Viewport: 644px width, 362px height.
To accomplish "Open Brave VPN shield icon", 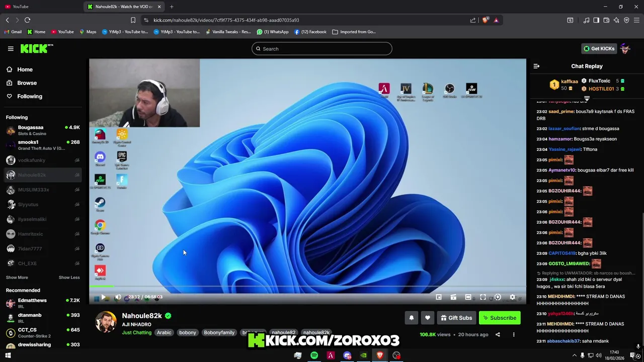I will click(x=626, y=20).
